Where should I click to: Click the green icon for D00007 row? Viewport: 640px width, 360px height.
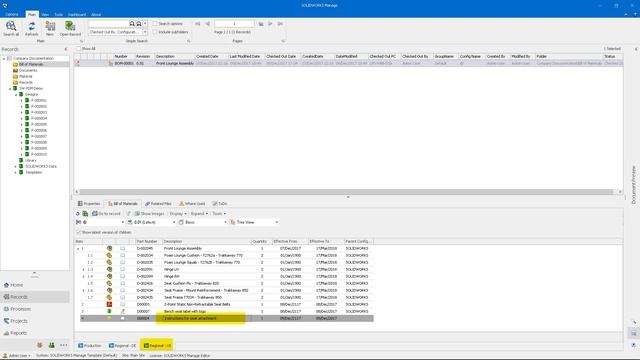[x=109, y=311]
